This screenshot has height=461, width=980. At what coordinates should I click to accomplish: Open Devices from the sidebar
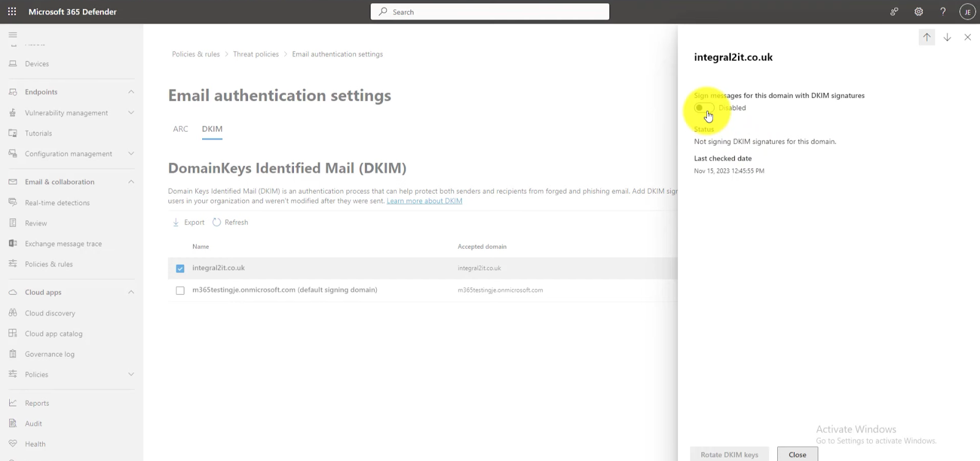(x=37, y=64)
